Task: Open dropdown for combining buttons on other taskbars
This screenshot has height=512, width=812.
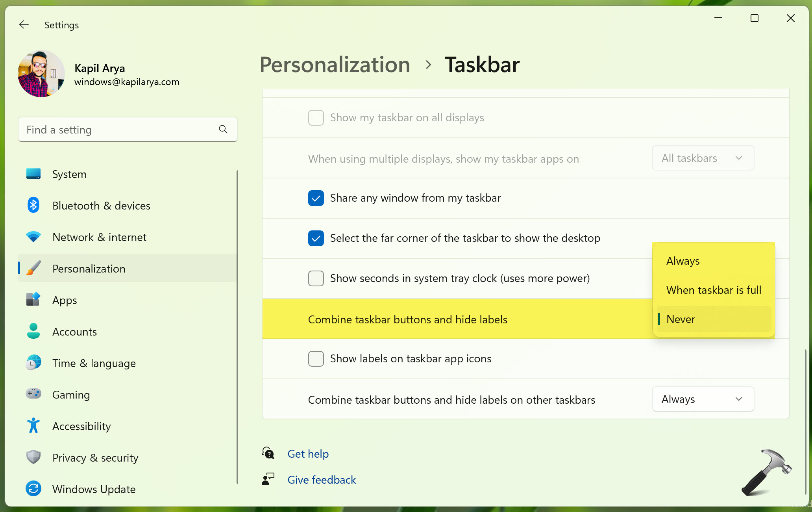Action: (703, 399)
